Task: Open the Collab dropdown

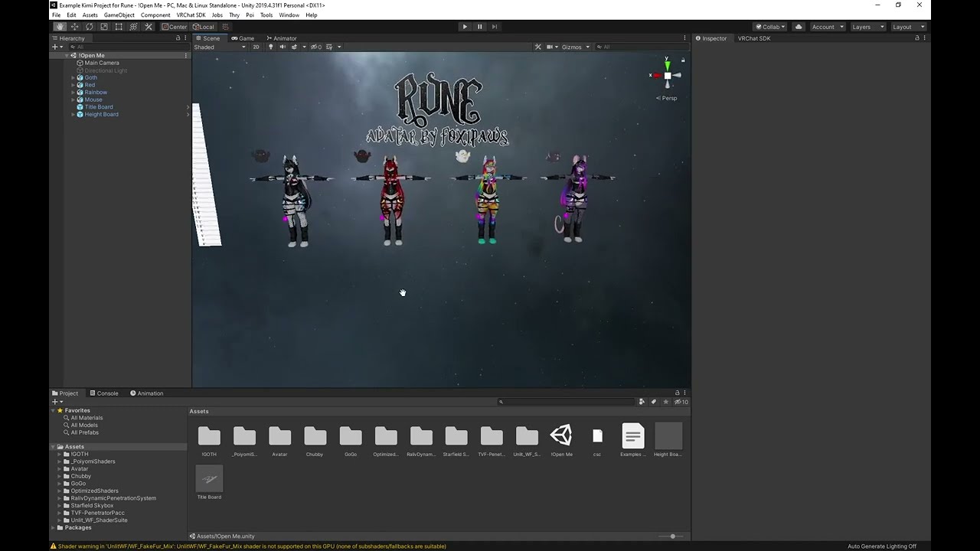Action: (769, 27)
